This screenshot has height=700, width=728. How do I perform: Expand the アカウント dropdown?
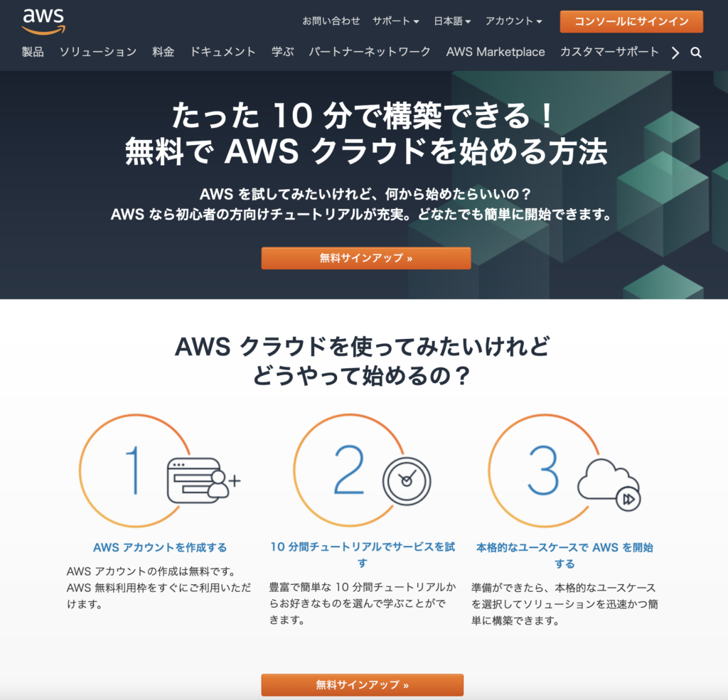coord(513,21)
